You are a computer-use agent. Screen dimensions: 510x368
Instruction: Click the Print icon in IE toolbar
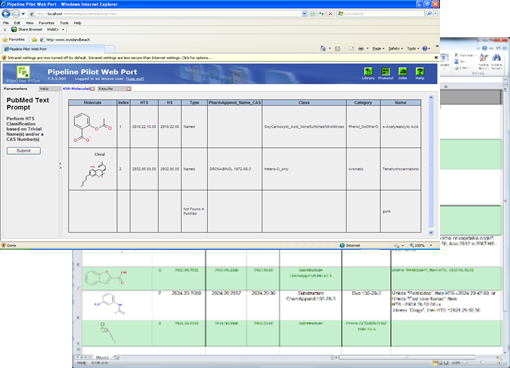click(361, 48)
